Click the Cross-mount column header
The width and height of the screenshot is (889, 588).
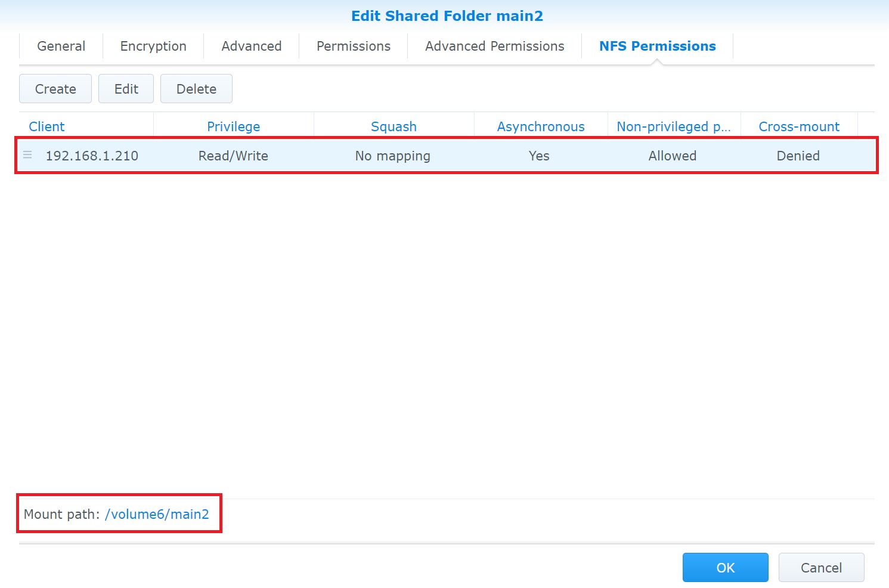(x=798, y=126)
